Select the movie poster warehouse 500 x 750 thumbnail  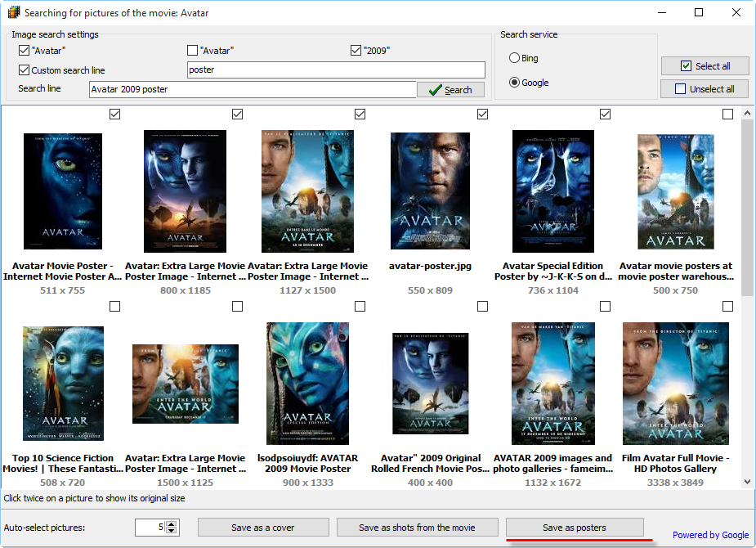675,191
